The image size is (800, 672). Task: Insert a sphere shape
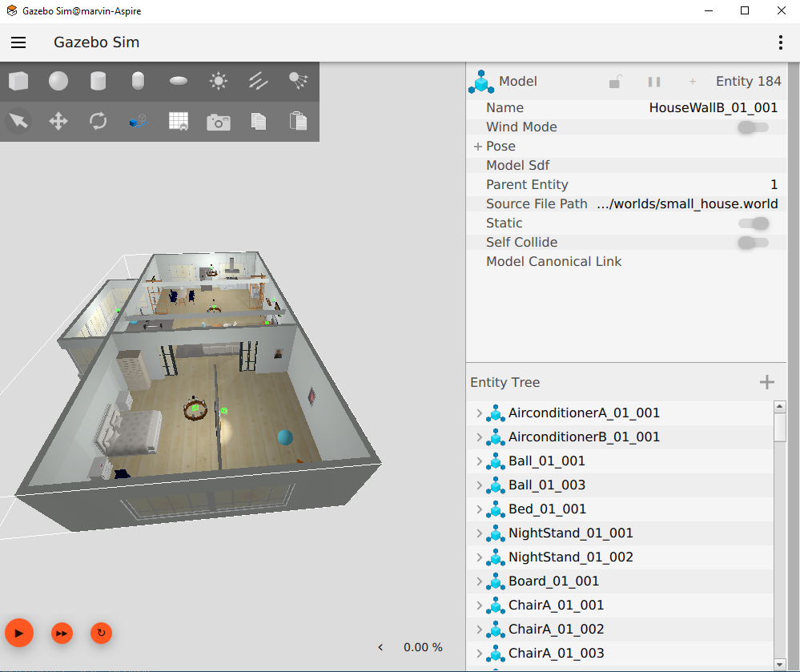point(58,81)
